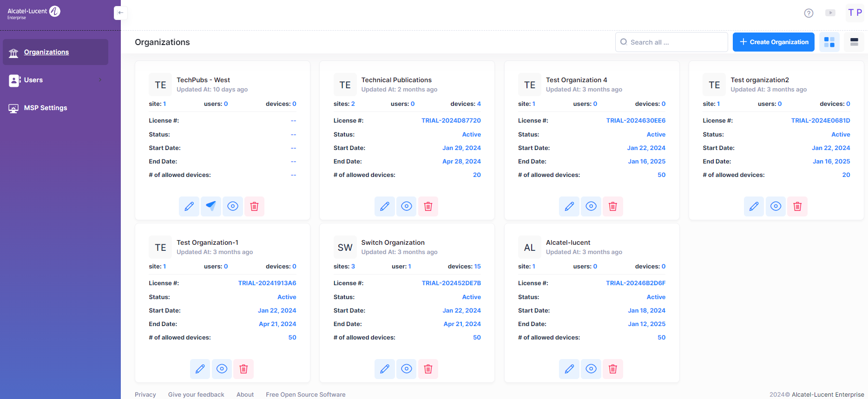Image resolution: width=868 pixels, height=399 pixels.
Task: Edit Test organization2 with pencil icon
Action: click(x=754, y=206)
